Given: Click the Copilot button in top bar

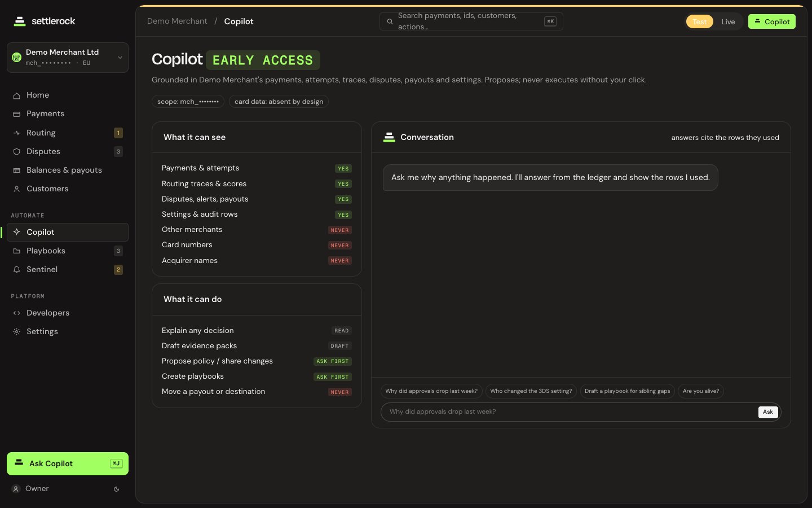Looking at the screenshot, I should tap(772, 21).
